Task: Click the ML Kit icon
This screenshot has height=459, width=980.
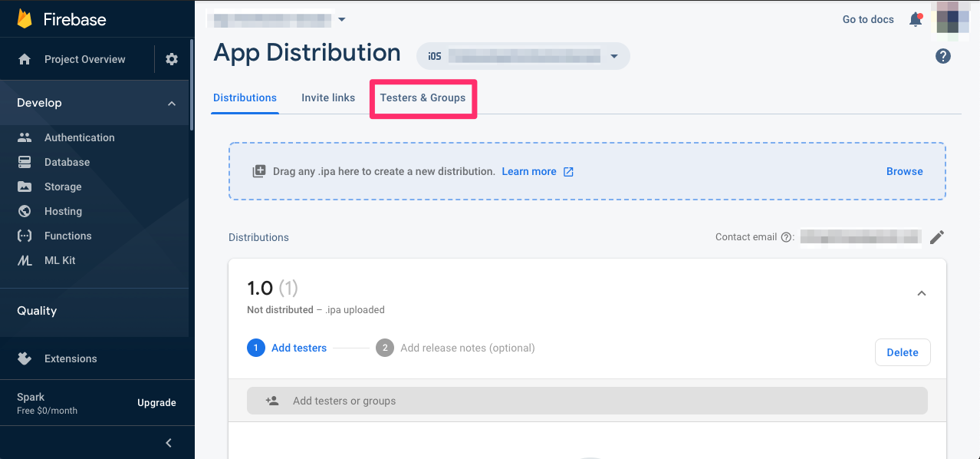Action: tap(25, 260)
